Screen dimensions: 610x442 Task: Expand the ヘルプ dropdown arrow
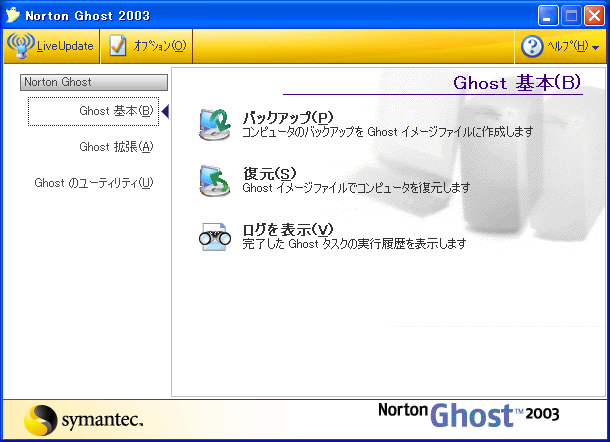coord(595,48)
